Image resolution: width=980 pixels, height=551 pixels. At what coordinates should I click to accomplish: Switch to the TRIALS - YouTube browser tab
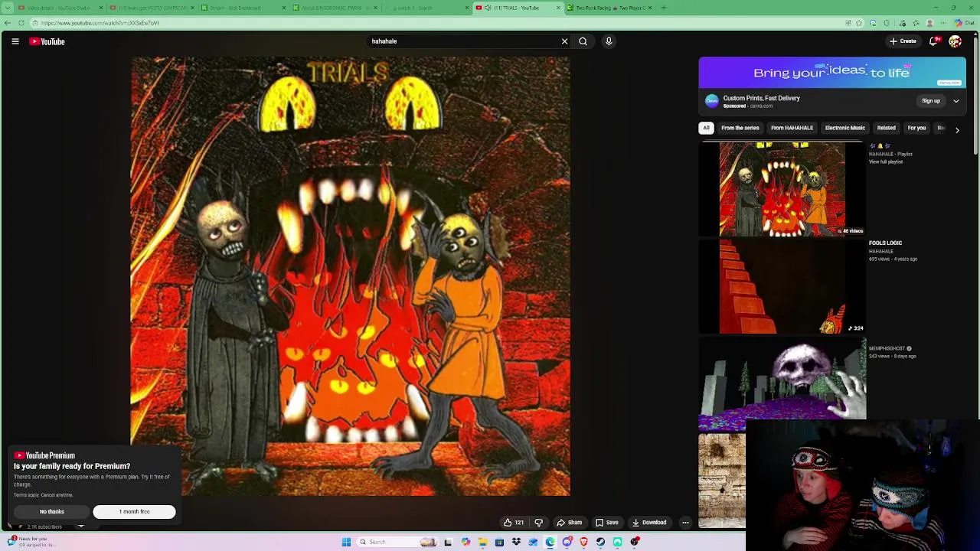tap(517, 8)
